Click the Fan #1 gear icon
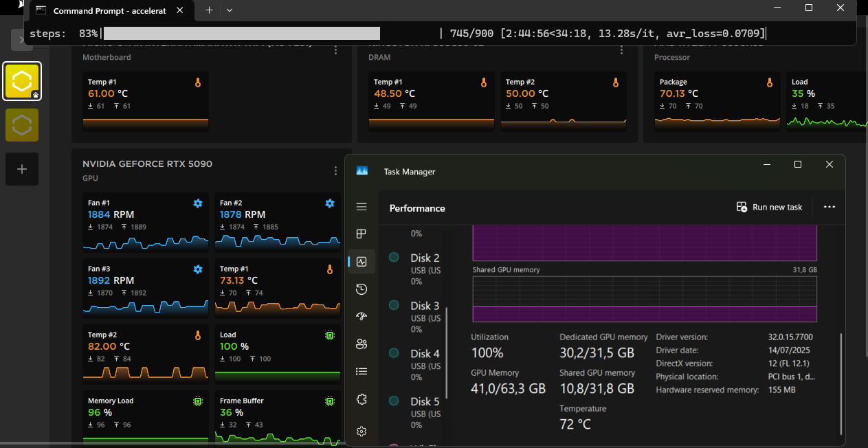This screenshot has width=868, height=448. click(198, 203)
